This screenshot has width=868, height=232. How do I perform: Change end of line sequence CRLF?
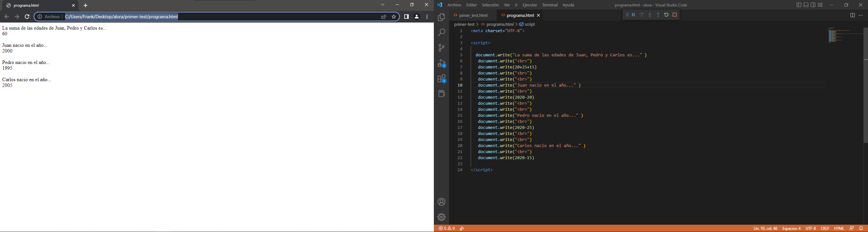[x=825, y=228]
